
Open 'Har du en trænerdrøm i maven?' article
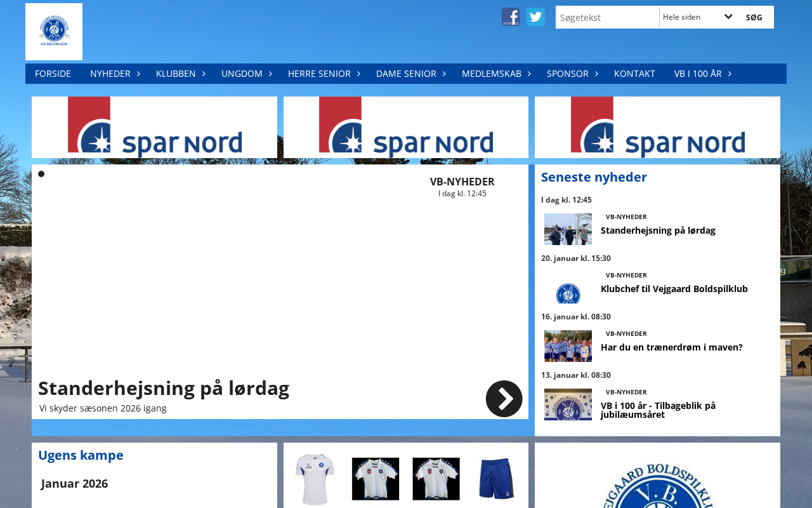click(672, 347)
